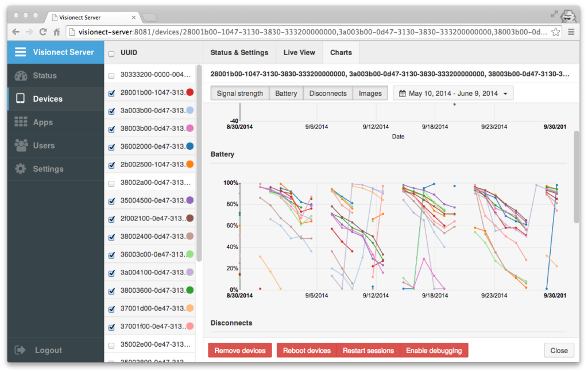Viewport: 588px width, 372px height.
Task: Check the 35002e00-0e47-313 device checkbox
Action: point(111,346)
